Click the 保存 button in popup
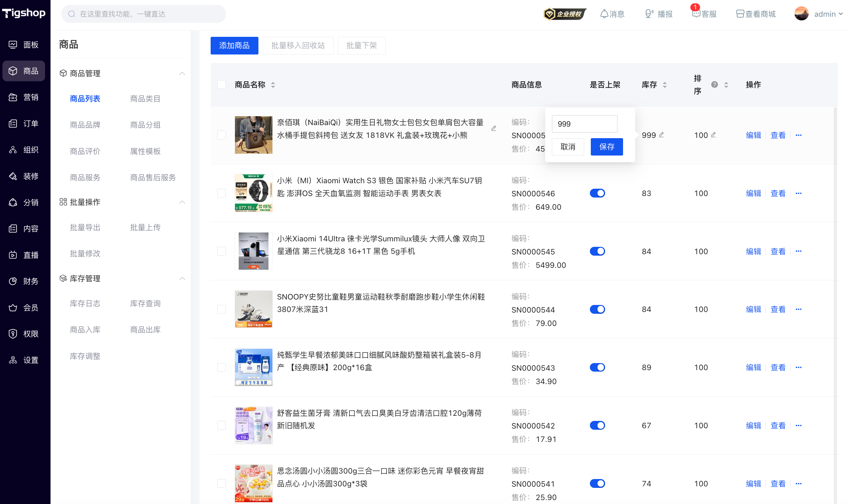This screenshot has height=504, width=848. point(607,147)
